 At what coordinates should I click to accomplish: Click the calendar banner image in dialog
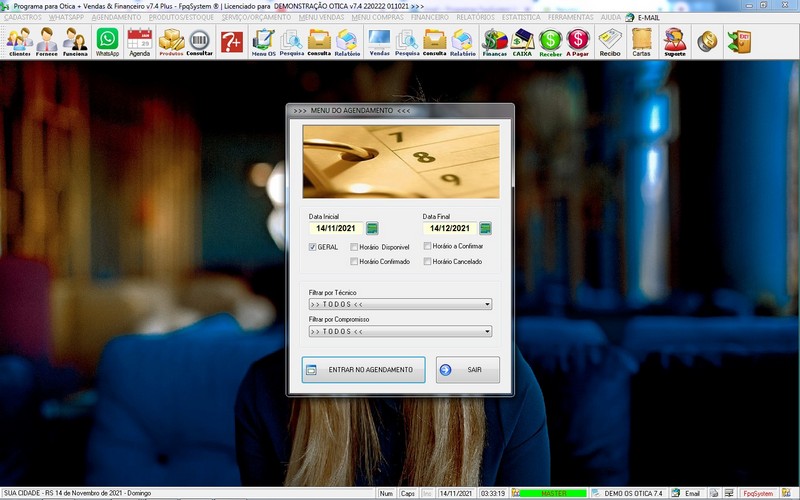[401, 162]
